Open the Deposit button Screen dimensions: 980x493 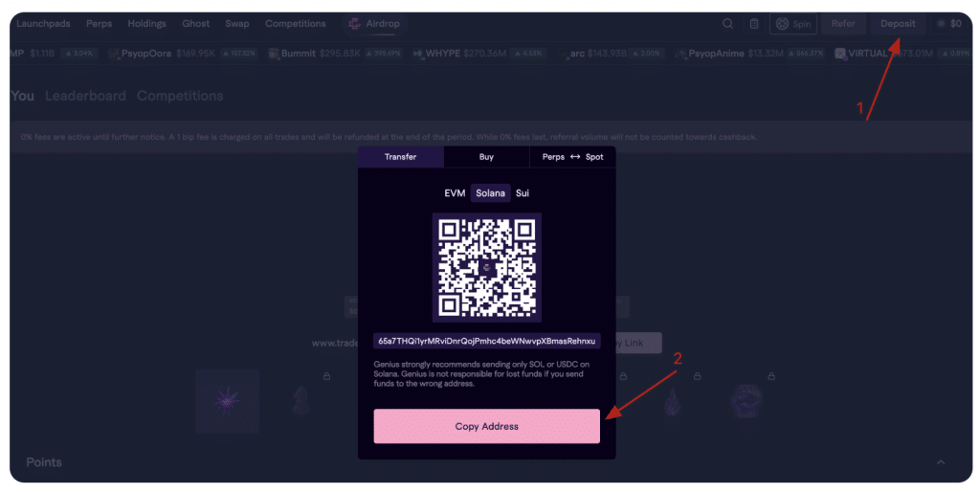(x=898, y=24)
